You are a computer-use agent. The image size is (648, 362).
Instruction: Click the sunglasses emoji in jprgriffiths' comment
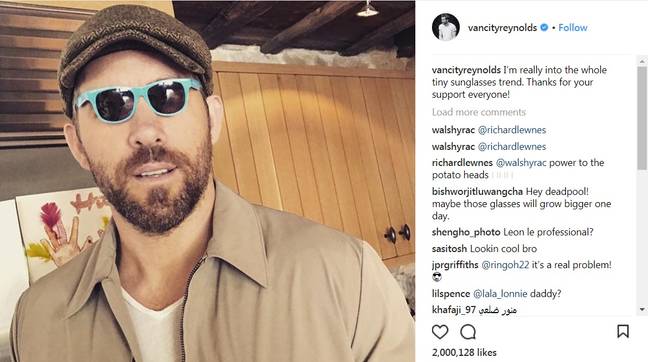pyautogui.click(x=437, y=277)
